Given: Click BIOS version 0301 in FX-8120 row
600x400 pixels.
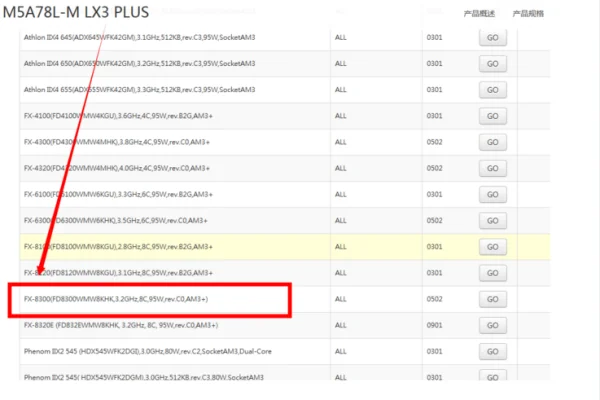Looking at the screenshot, I should [434, 273].
